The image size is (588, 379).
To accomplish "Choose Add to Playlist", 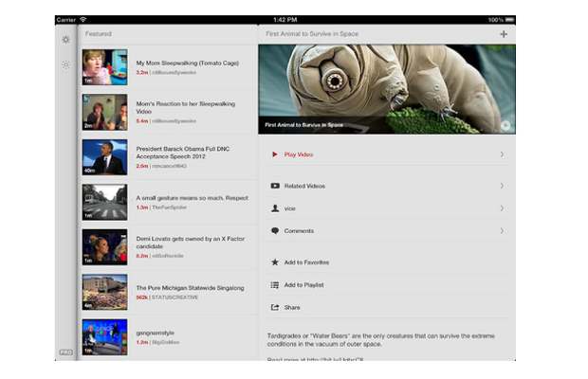I will pyautogui.click(x=303, y=285).
